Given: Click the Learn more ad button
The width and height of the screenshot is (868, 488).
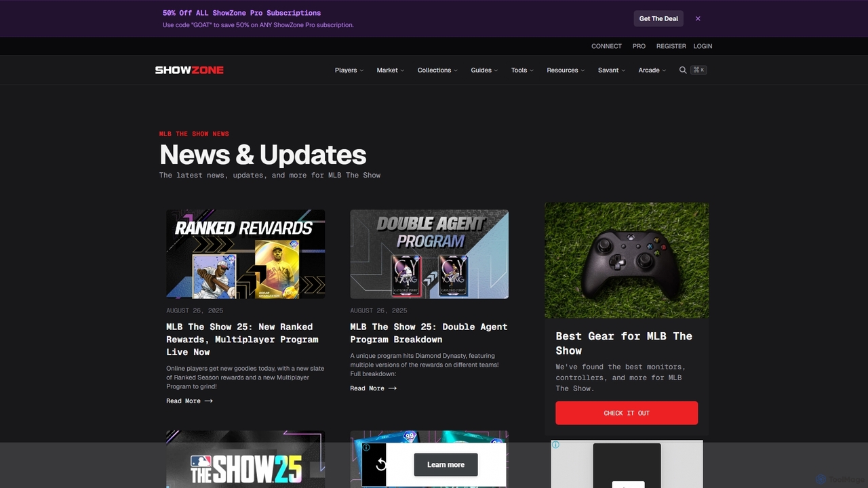Looking at the screenshot, I should tap(446, 464).
